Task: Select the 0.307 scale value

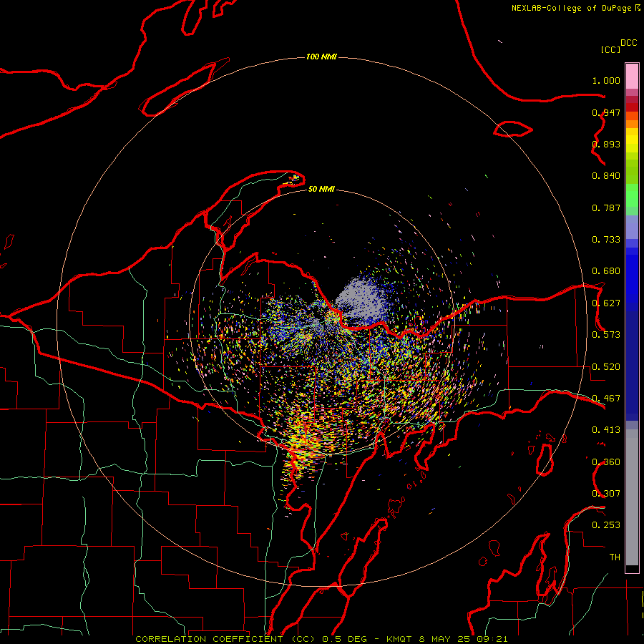Action: tap(606, 494)
